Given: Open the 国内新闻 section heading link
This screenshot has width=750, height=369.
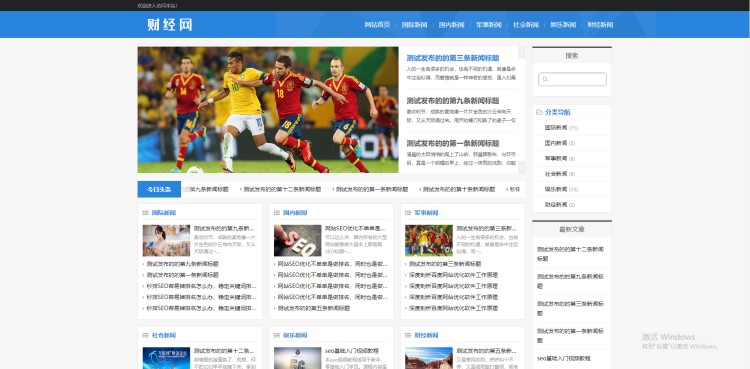Looking at the screenshot, I should click(x=295, y=213).
